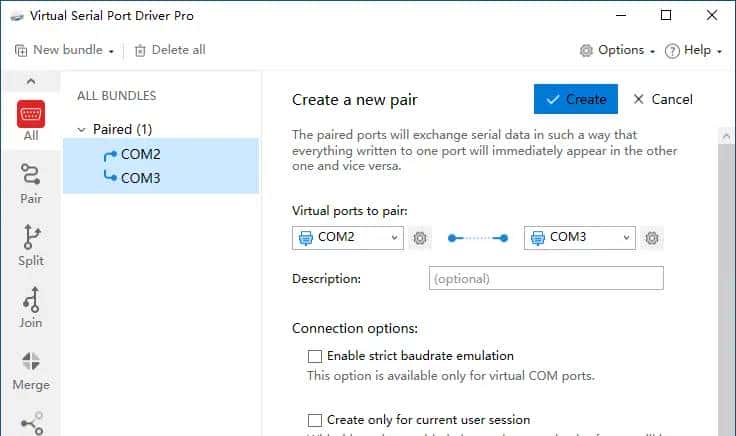Enable strict baudrate emulation checkbox
This screenshot has height=436, width=736.
tap(315, 356)
